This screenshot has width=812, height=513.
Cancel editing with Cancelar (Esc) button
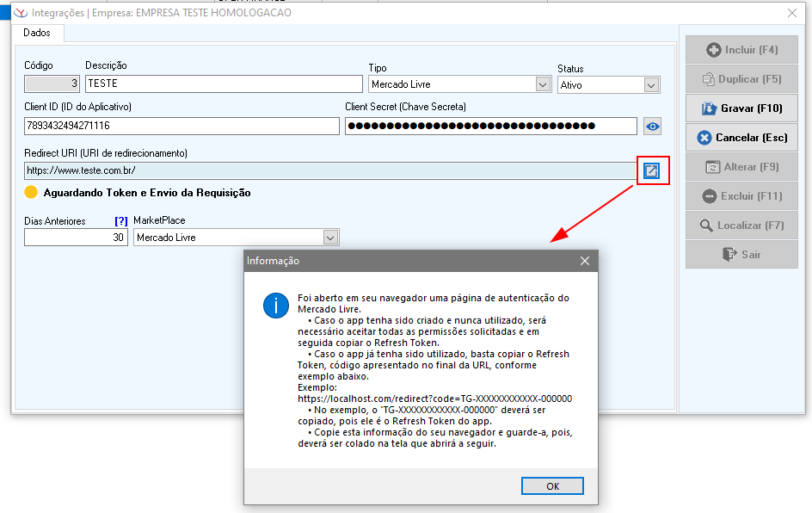(x=741, y=138)
